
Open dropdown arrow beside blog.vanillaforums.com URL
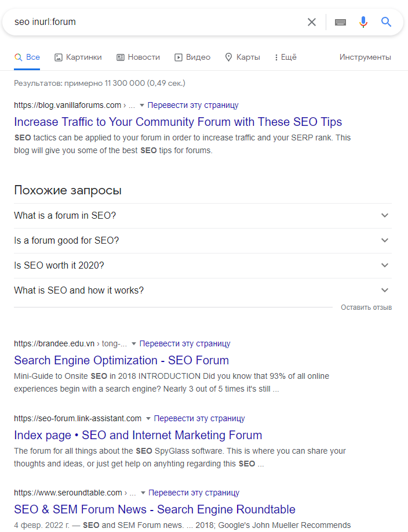pos(142,106)
